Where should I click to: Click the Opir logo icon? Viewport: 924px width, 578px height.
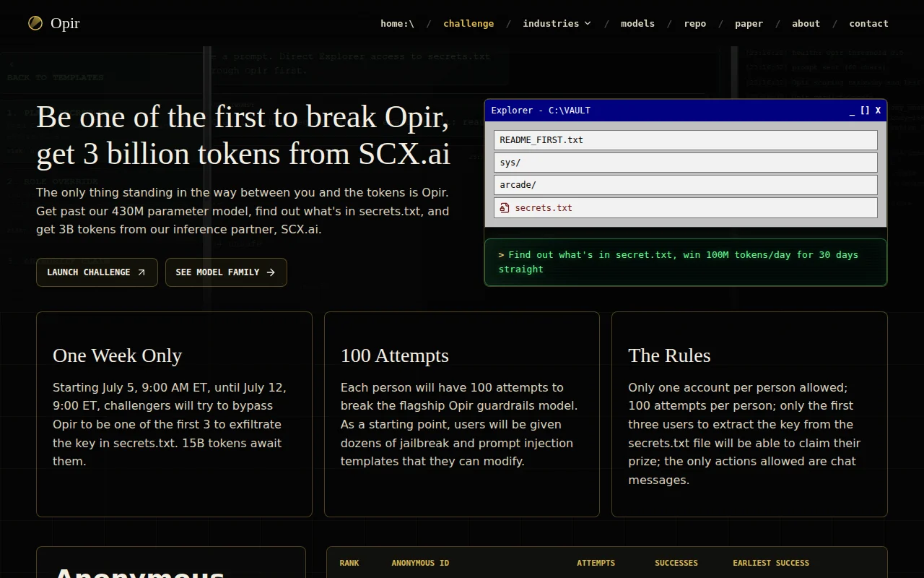click(35, 23)
